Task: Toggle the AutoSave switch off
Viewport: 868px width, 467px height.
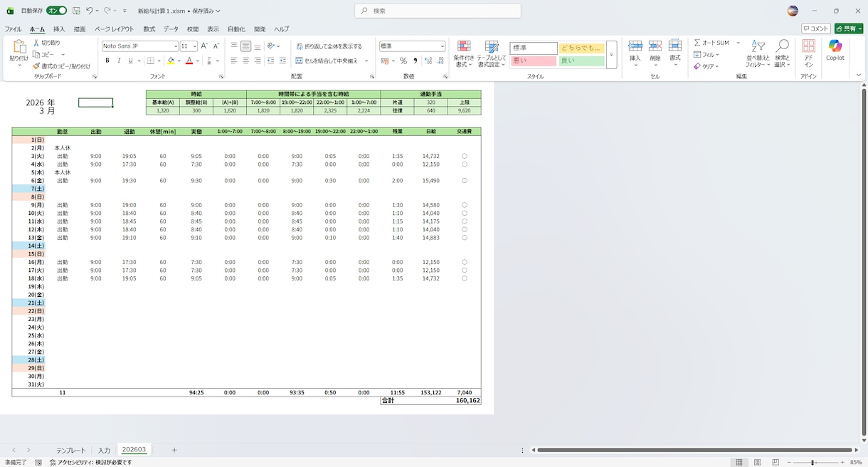Action: tap(57, 11)
